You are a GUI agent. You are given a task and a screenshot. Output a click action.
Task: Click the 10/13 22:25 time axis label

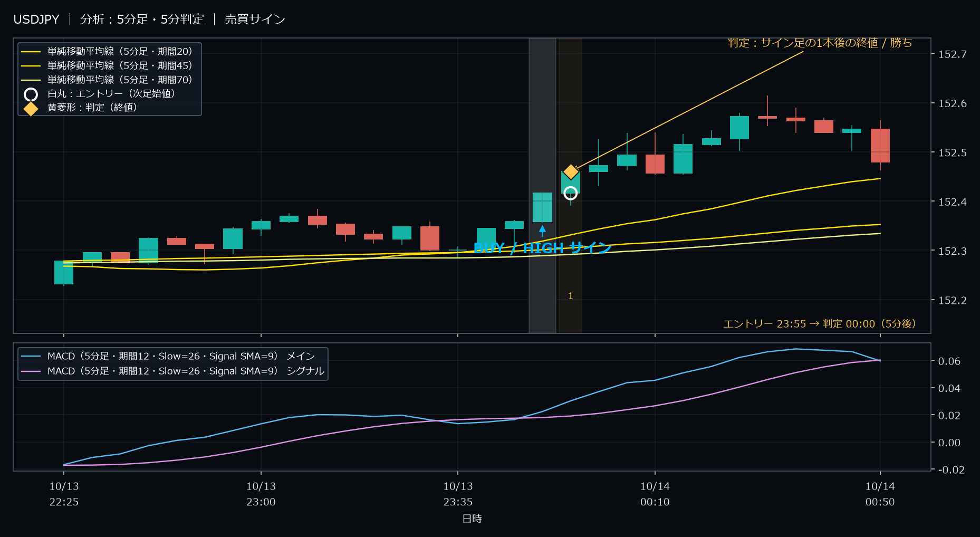tap(64, 494)
